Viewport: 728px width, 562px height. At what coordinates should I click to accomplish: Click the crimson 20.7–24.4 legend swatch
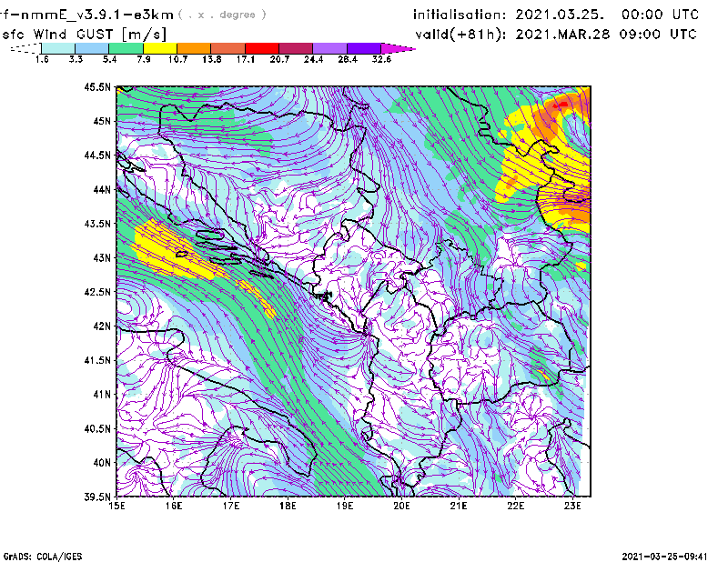(296, 48)
